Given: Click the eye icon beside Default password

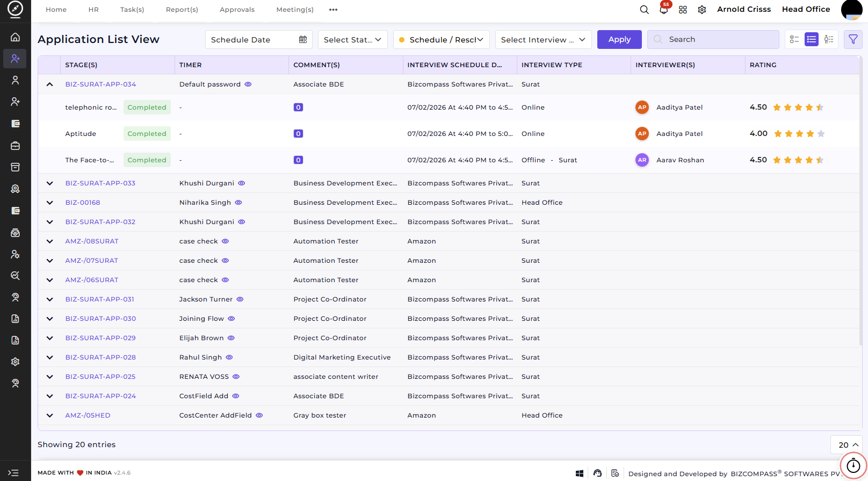Looking at the screenshot, I should [248, 84].
